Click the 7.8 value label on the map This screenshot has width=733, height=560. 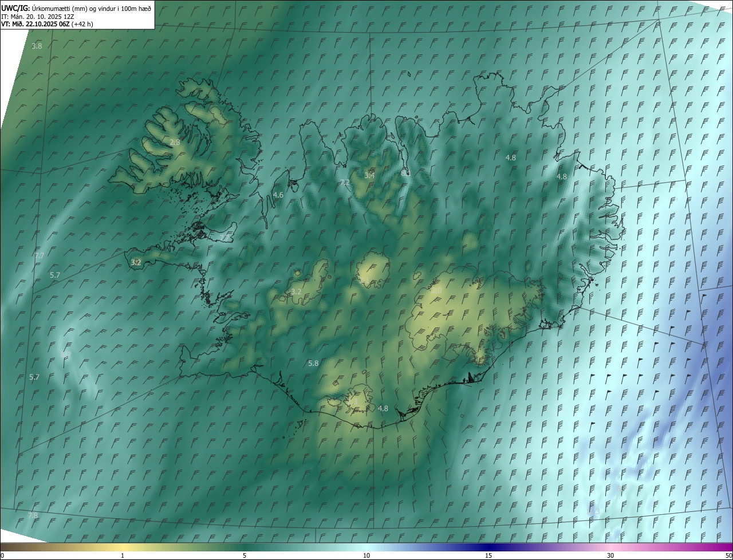[33, 516]
